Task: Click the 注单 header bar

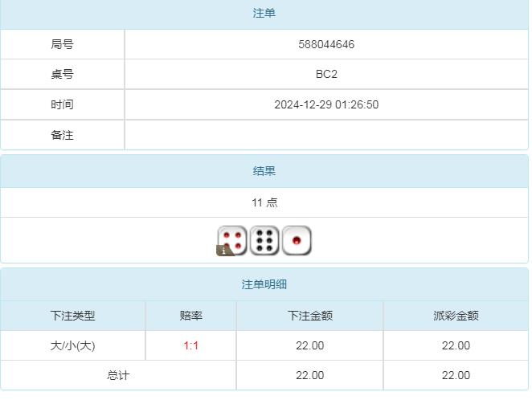Action: tap(264, 14)
